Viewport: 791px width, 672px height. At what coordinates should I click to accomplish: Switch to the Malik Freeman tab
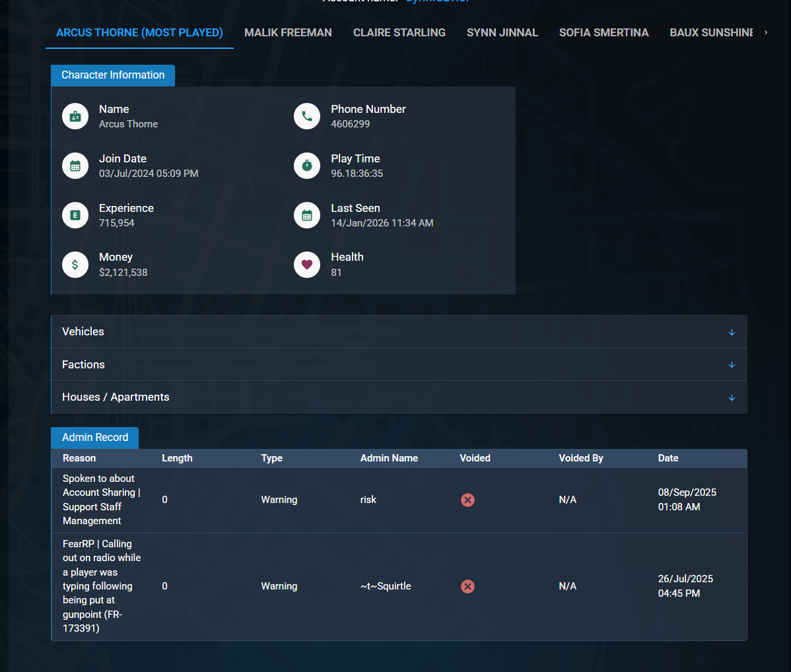coord(288,33)
